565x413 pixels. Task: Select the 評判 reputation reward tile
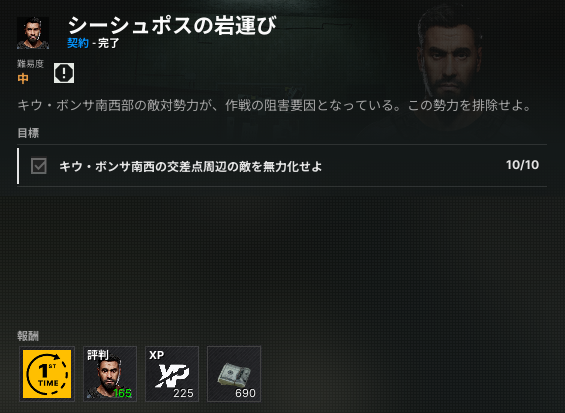coord(110,374)
